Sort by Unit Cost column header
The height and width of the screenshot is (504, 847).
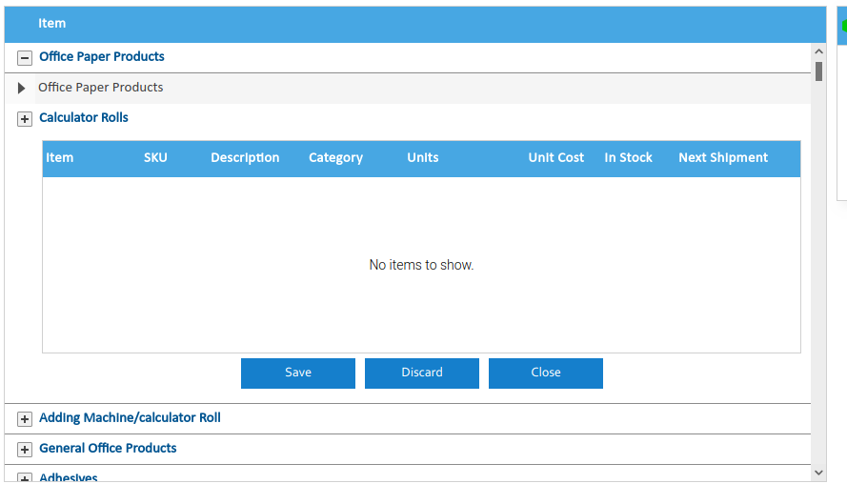tap(555, 158)
